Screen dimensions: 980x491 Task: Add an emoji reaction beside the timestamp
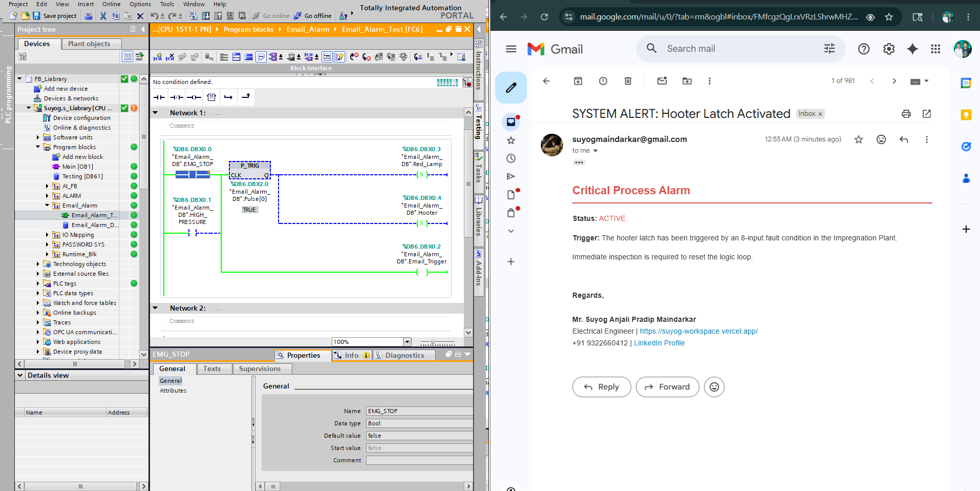pos(881,139)
